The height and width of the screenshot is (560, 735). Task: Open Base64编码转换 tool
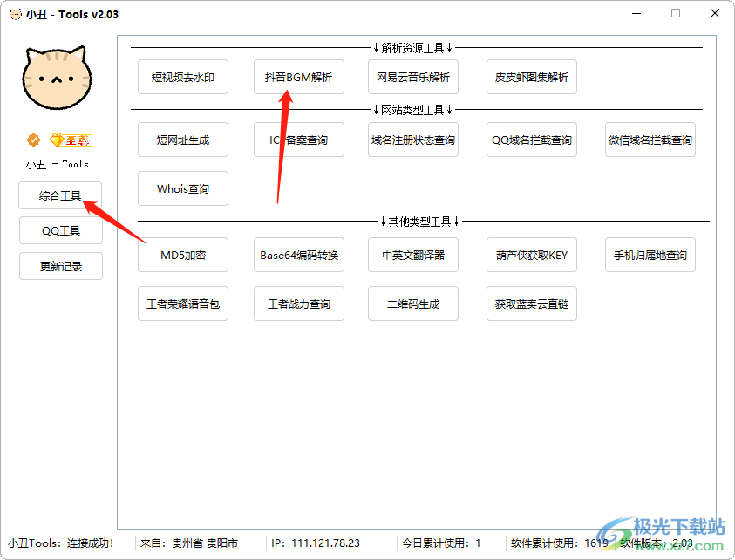pyautogui.click(x=298, y=255)
